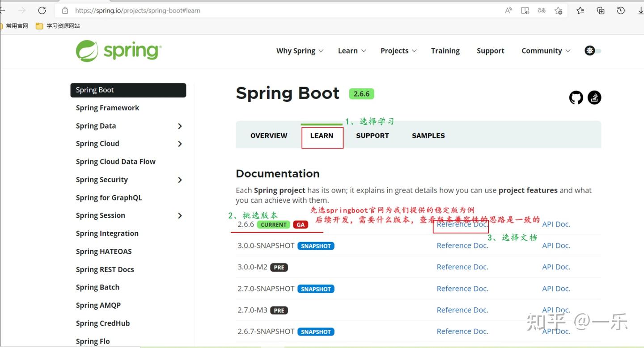Expand the Spring Data submenu
644x348 pixels.
[180, 126]
